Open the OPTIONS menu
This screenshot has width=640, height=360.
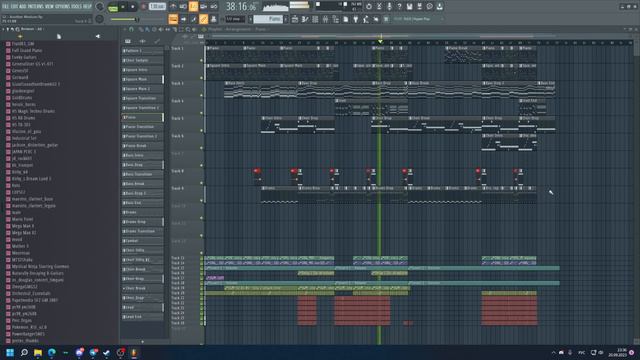(62, 7)
